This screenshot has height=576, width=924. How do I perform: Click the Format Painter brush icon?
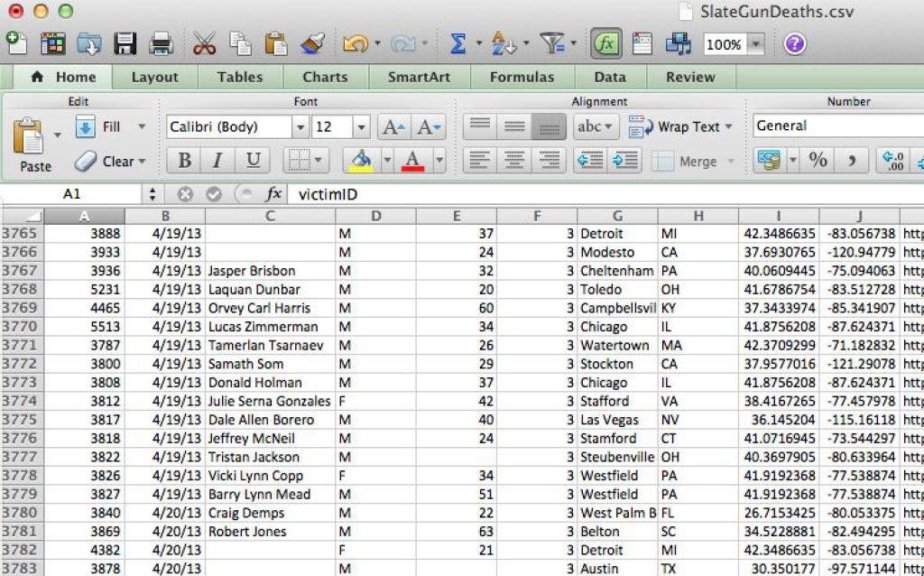coord(312,43)
